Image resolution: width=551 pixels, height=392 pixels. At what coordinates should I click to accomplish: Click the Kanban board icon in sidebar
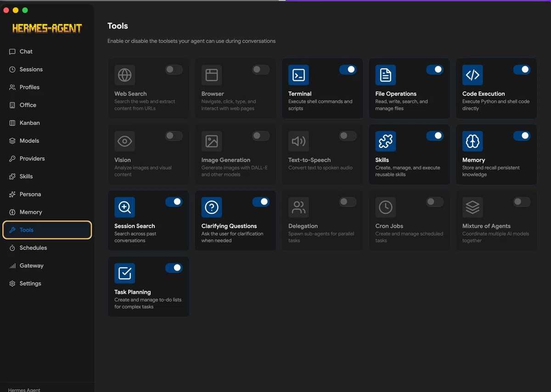12,123
